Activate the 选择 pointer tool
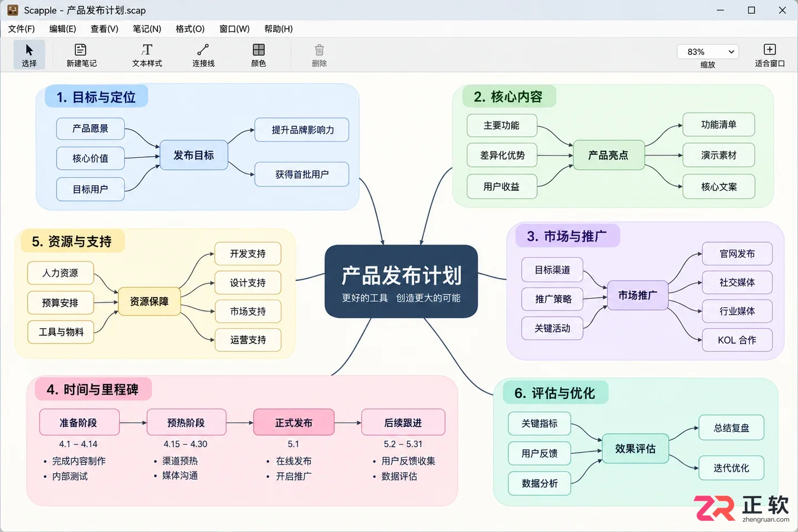 point(29,55)
